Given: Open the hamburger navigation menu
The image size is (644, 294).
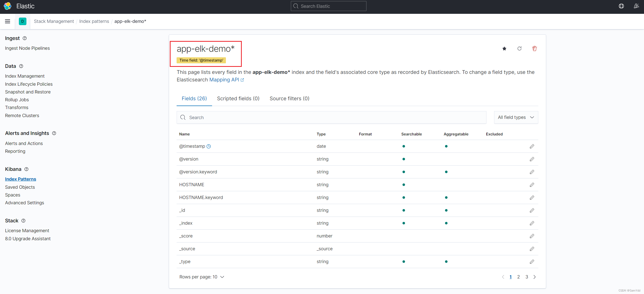Looking at the screenshot, I should pos(8,21).
